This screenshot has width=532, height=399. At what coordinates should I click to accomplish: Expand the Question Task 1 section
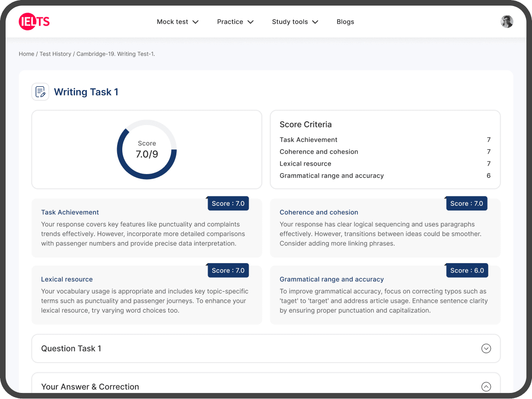click(486, 348)
